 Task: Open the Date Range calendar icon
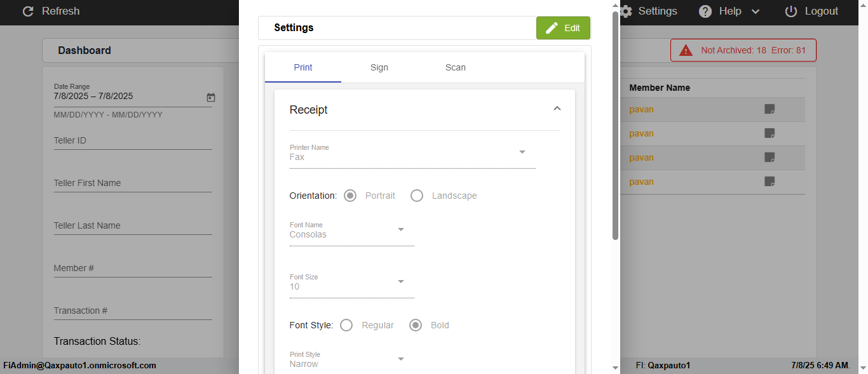point(211,97)
